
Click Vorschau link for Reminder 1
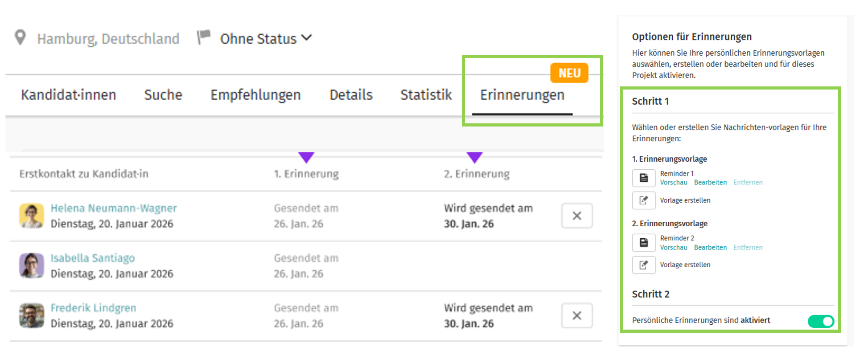coord(673,183)
